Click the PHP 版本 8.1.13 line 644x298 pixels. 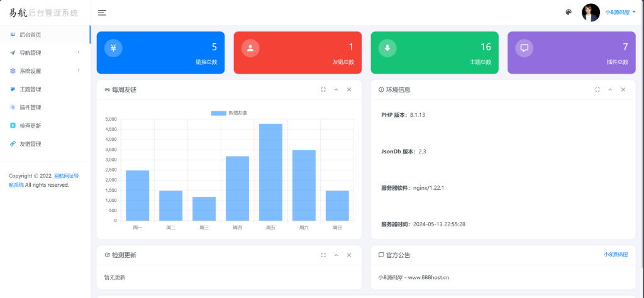pos(403,115)
